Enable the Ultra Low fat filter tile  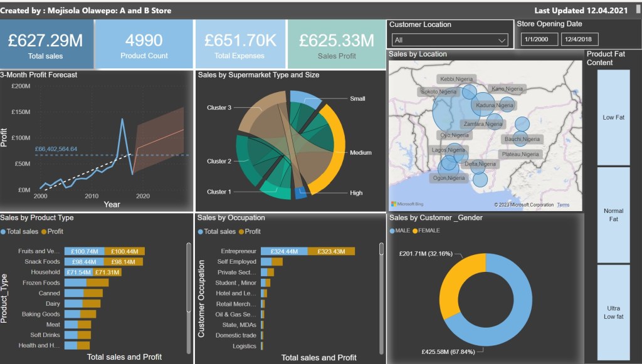613,313
